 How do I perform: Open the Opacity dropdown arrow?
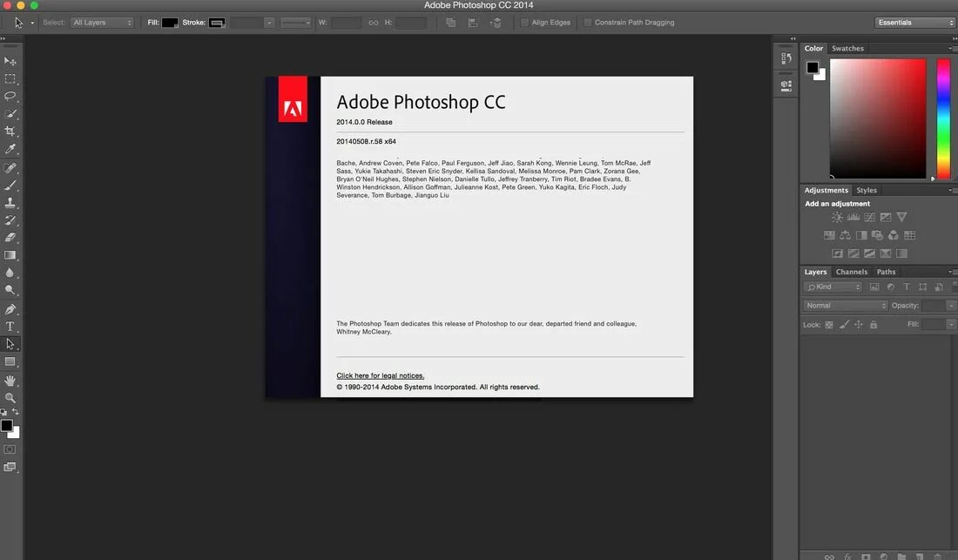[951, 306]
